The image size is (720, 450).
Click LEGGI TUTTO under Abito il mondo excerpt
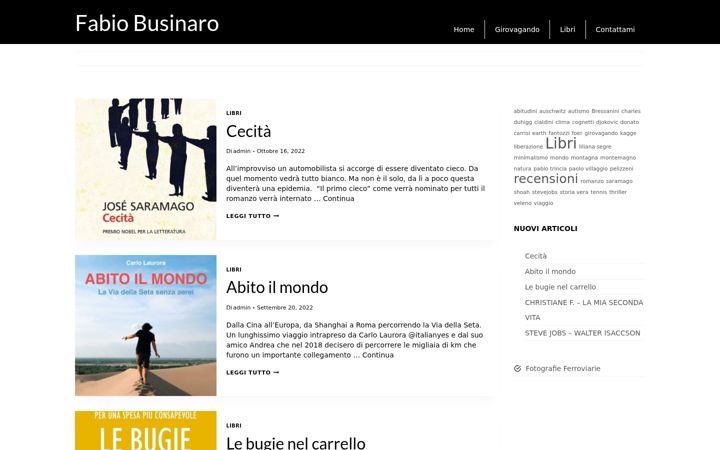(x=253, y=372)
